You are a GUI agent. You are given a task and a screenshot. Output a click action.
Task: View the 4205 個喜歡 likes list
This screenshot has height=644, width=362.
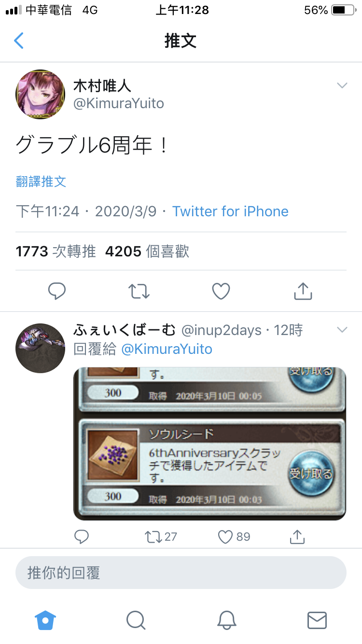point(147,251)
